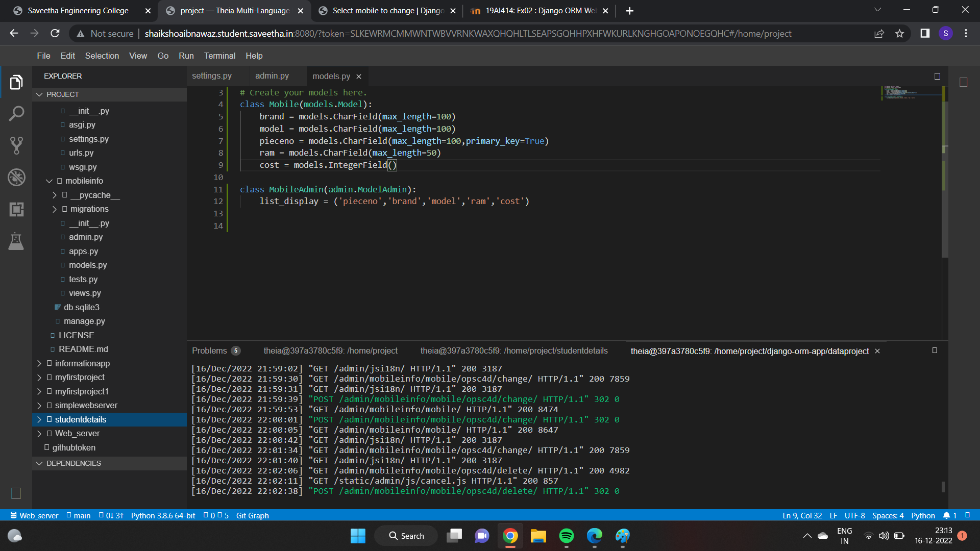
Task: Toggle the bottom-left activity bar square
Action: [x=16, y=493]
